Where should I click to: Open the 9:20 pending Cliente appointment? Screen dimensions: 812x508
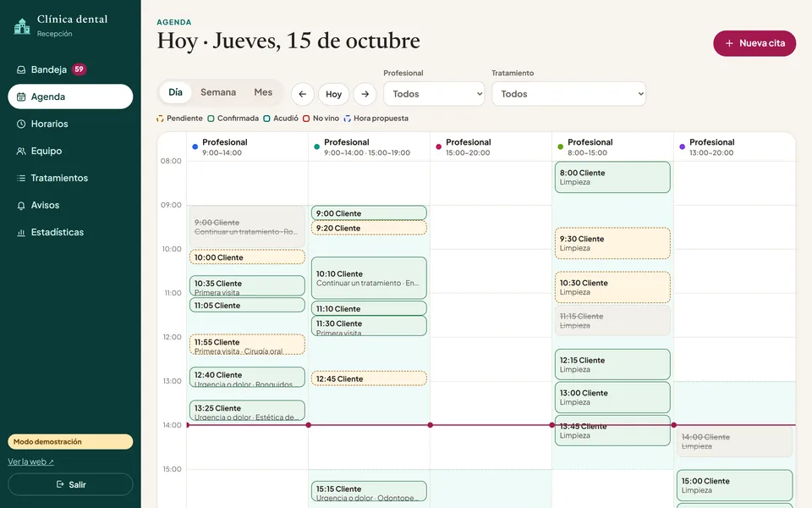[369, 228]
